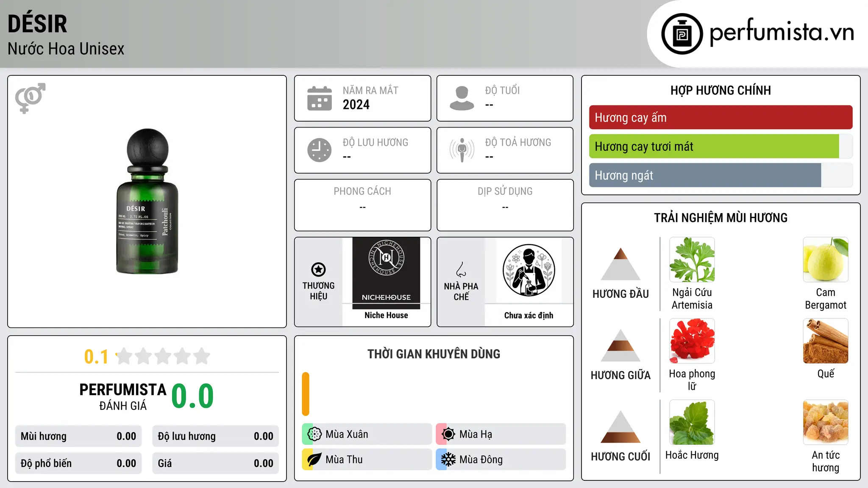Click the Hương cuối label
Image resolution: width=868 pixels, height=488 pixels.
coord(620,457)
